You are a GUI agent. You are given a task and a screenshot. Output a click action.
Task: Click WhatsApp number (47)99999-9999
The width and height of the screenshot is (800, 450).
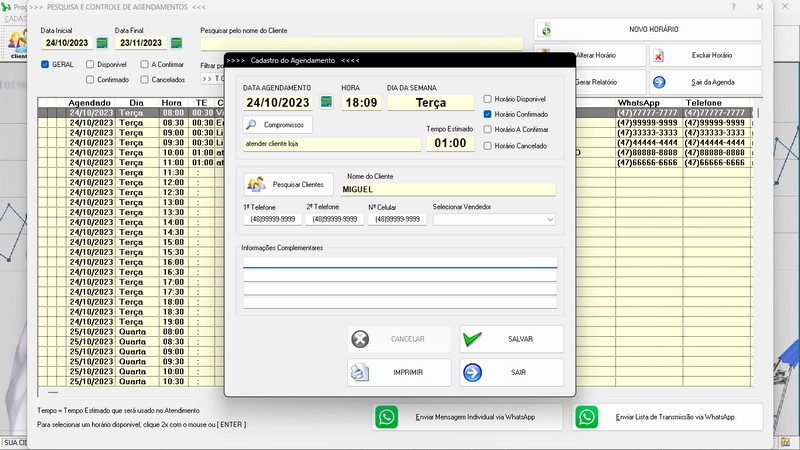pyautogui.click(x=647, y=122)
